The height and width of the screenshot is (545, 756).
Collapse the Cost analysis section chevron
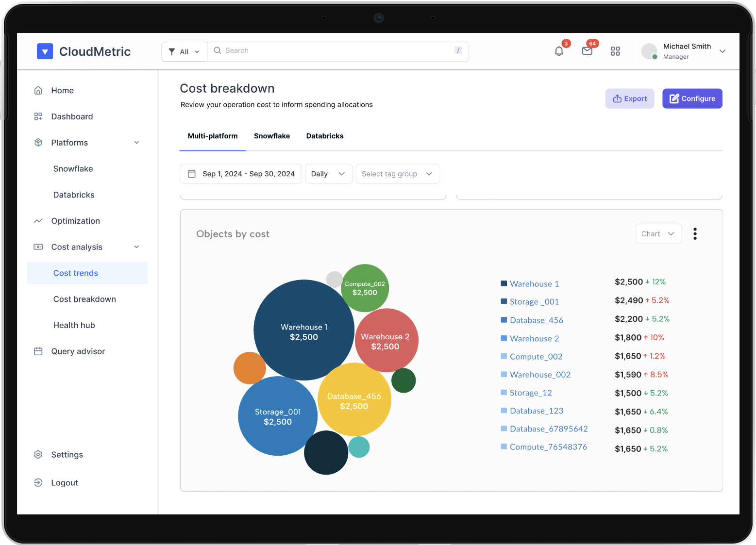[x=136, y=247]
